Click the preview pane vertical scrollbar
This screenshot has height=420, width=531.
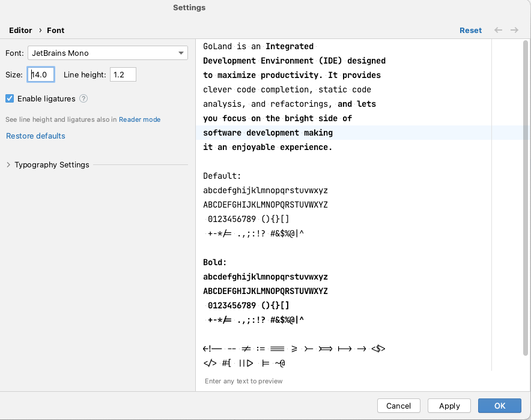pyautogui.click(x=526, y=198)
